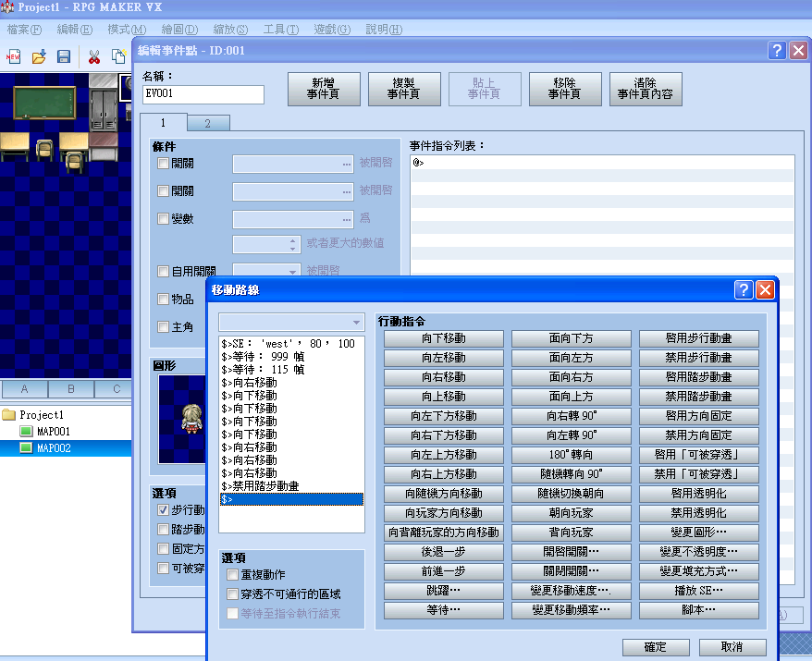
Task: Enable the 物品 condition checkbox
Action: 163,299
